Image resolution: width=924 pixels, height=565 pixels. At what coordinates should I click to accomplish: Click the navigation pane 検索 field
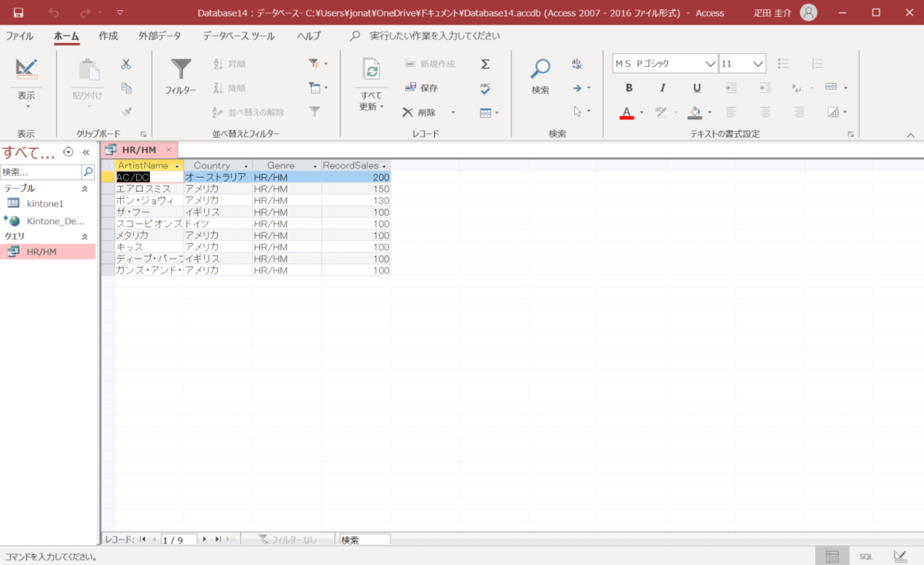coord(41,172)
